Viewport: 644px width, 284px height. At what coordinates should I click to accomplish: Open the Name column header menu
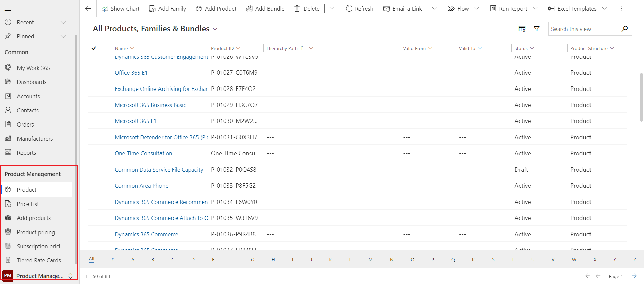coord(124,48)
